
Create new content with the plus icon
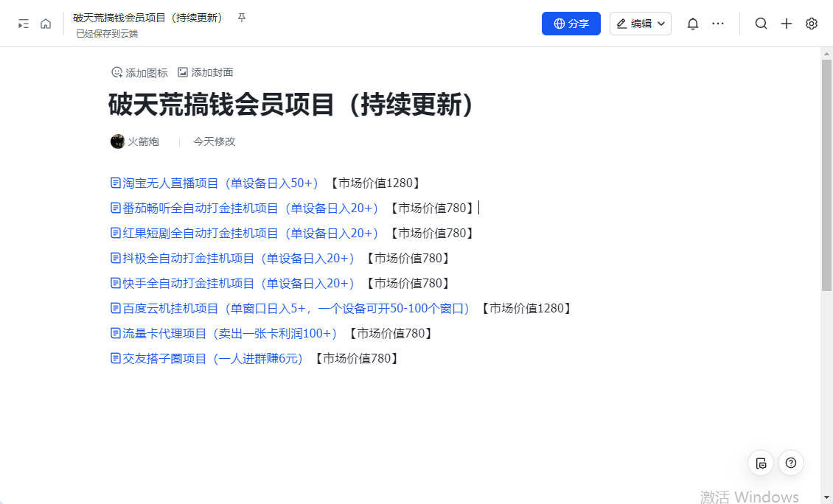[x=786, y=23]
